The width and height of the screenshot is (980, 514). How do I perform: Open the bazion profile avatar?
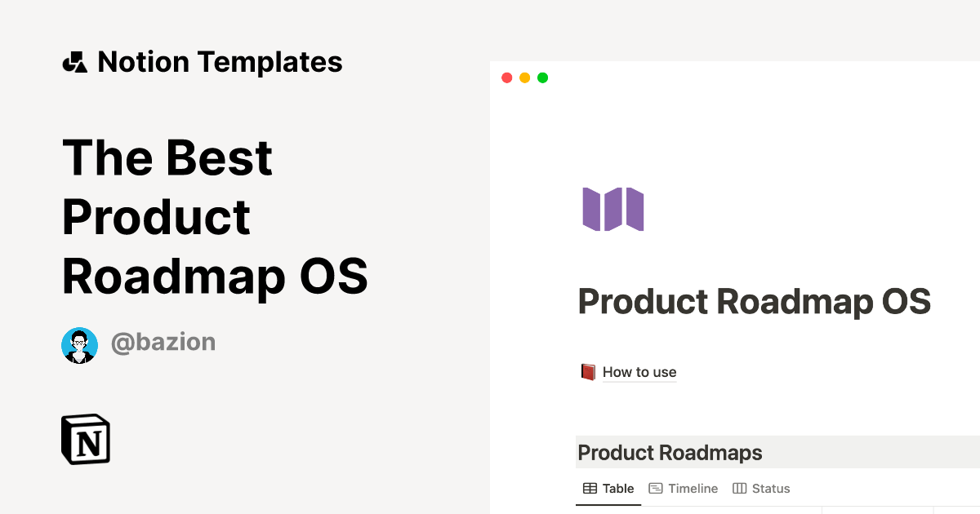(79, 345)
